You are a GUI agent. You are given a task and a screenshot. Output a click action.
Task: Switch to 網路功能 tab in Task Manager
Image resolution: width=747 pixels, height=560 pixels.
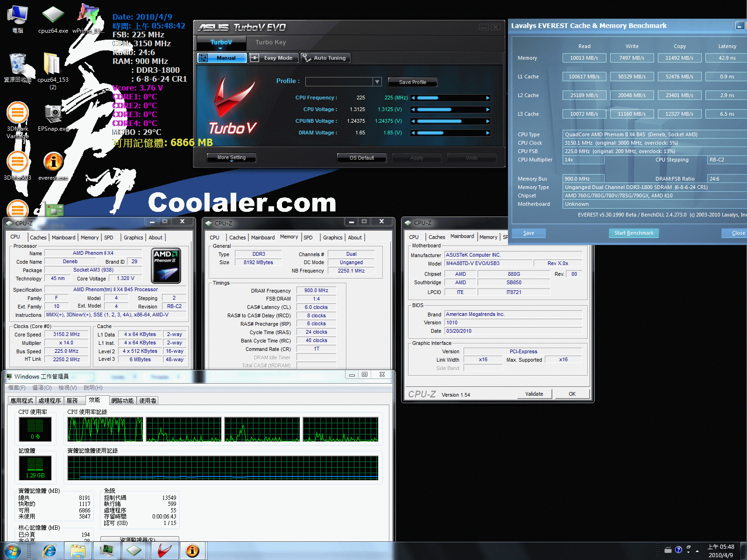tap(122, 400)
